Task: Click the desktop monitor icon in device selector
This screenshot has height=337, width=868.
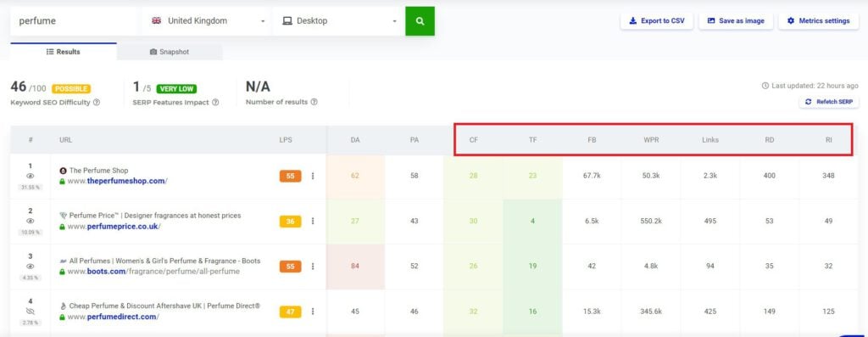Action: (x=287, y=21)
